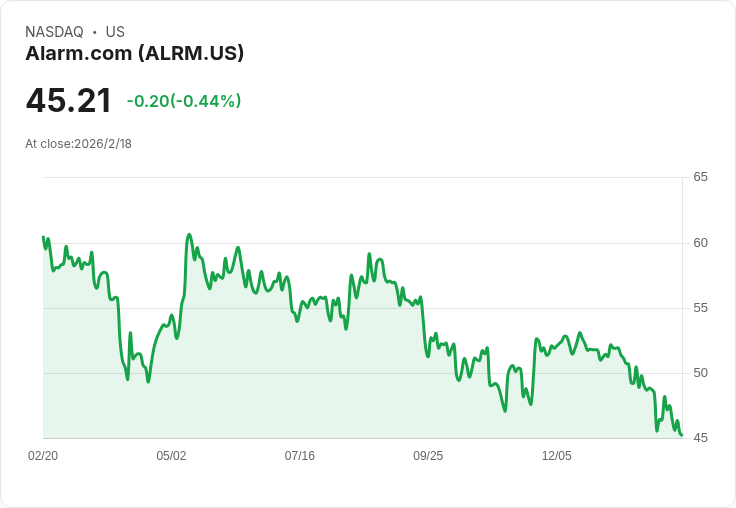Click the At close 2026/2/18 timestamp
The image size is (736, 508).
click(x=79, y=144)
